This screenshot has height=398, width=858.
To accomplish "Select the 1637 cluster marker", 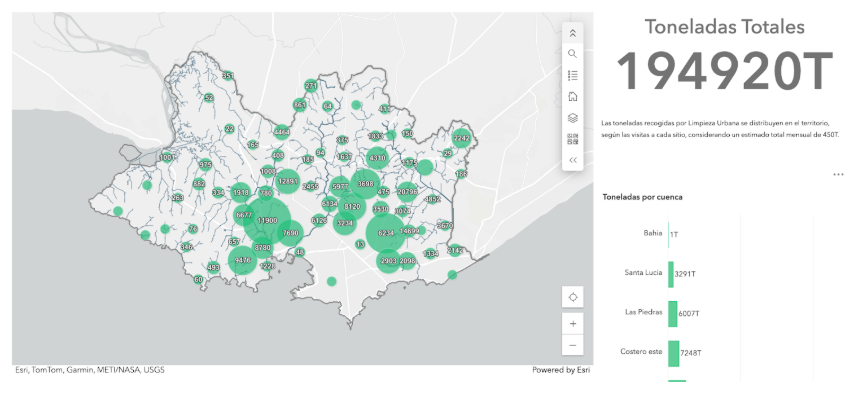I will pyautogui.click(x=344, y=157).
